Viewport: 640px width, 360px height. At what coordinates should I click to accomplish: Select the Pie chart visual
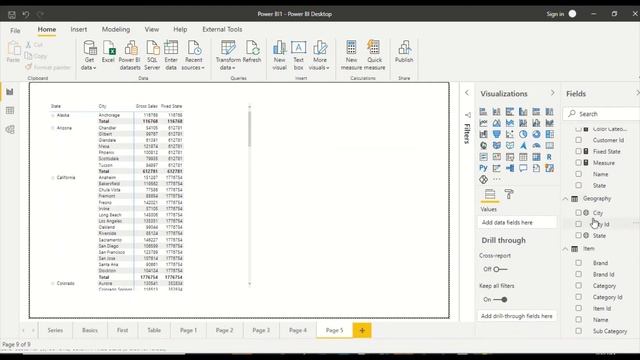tap(523, 134)
